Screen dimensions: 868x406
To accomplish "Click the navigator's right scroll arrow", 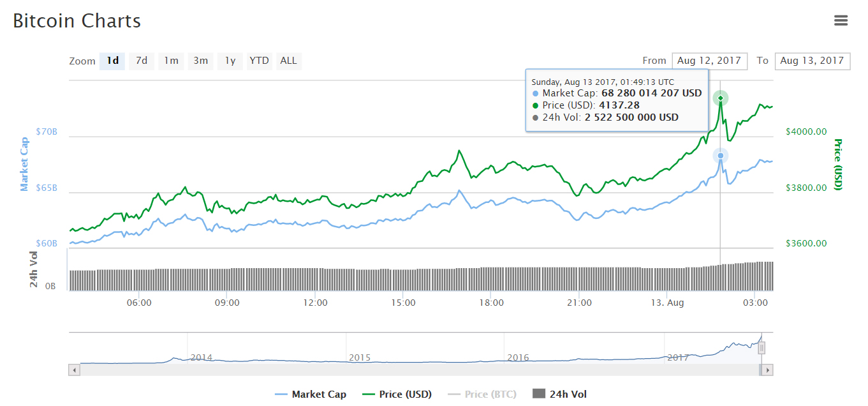I will (x=768, y=369).
